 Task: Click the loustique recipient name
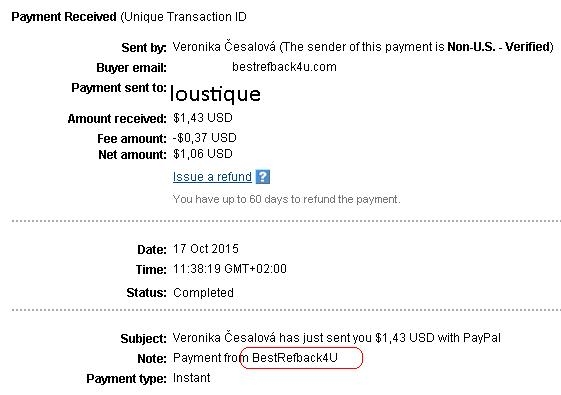point(215,94)
